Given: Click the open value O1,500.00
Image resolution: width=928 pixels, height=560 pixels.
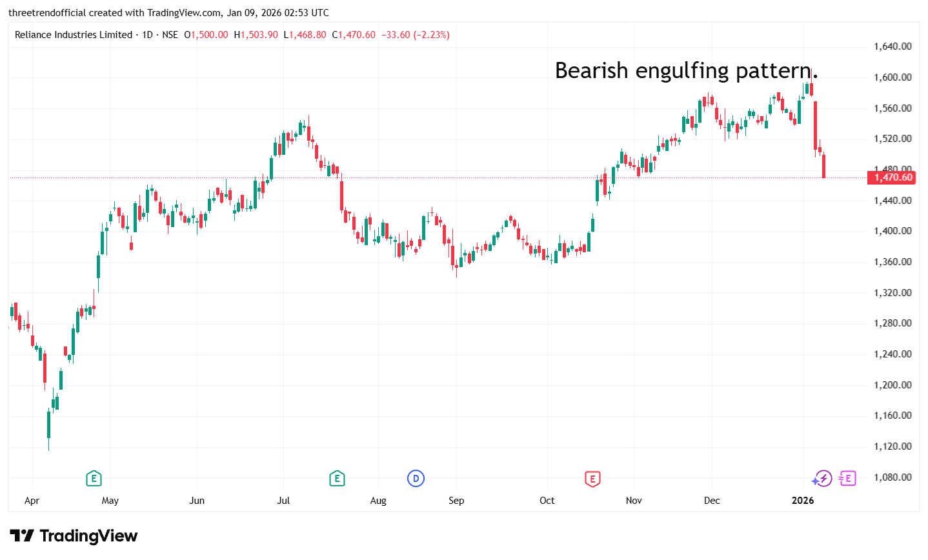Looking at the screenshot, I should click(206, 35).
